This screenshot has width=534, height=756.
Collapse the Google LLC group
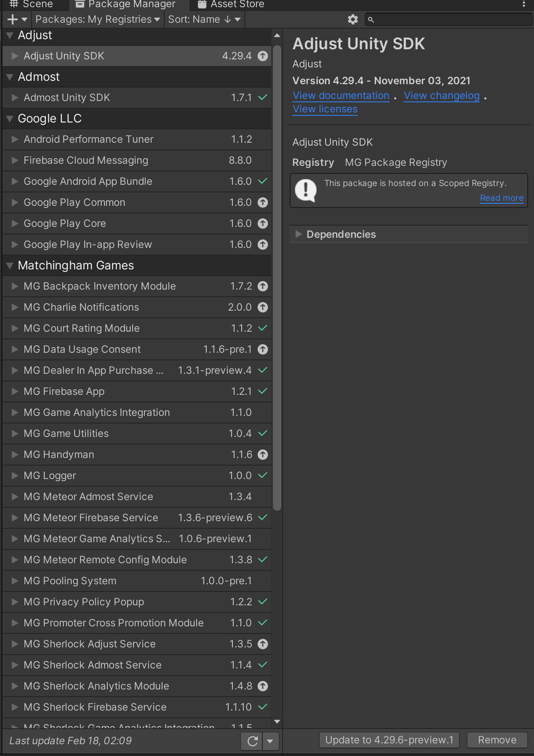click(x=10, y=119)
